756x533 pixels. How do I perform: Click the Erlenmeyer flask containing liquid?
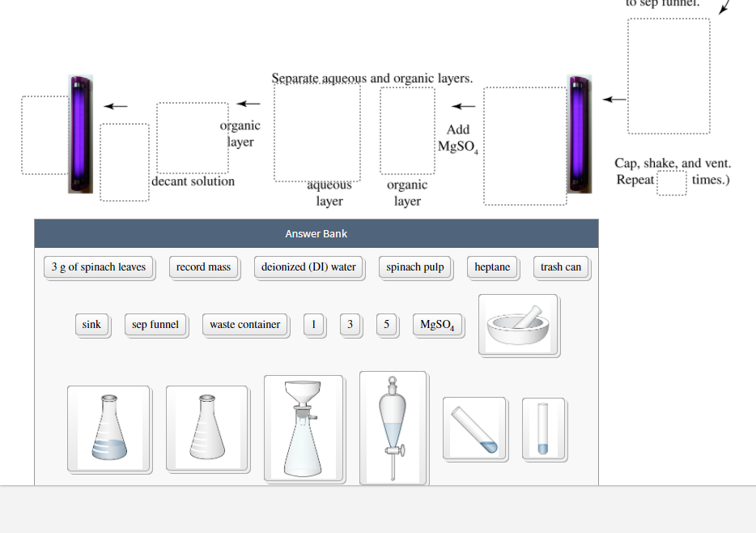tap(108, 429)
